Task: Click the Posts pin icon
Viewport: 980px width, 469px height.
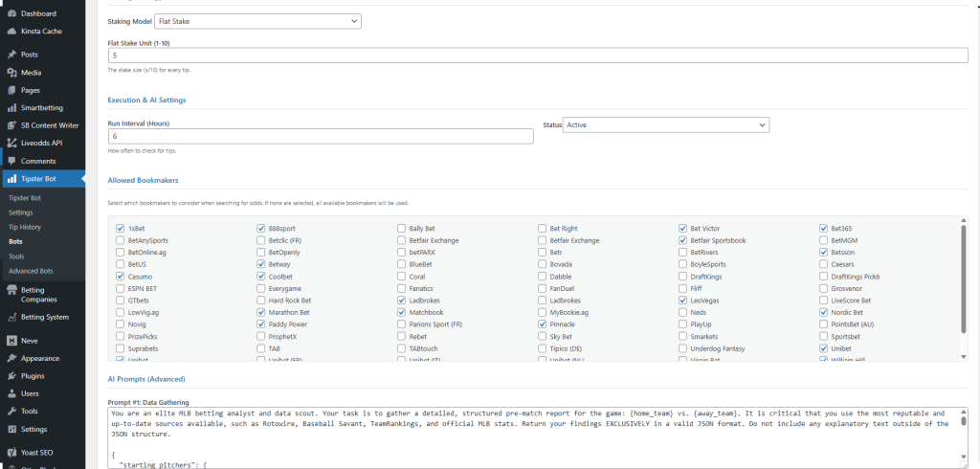Action: coord(11,55)
